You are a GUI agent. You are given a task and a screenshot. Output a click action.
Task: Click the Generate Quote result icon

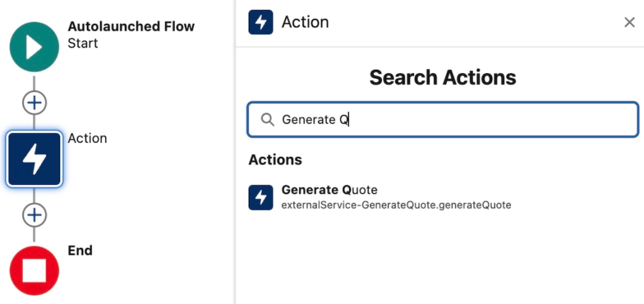261,197
